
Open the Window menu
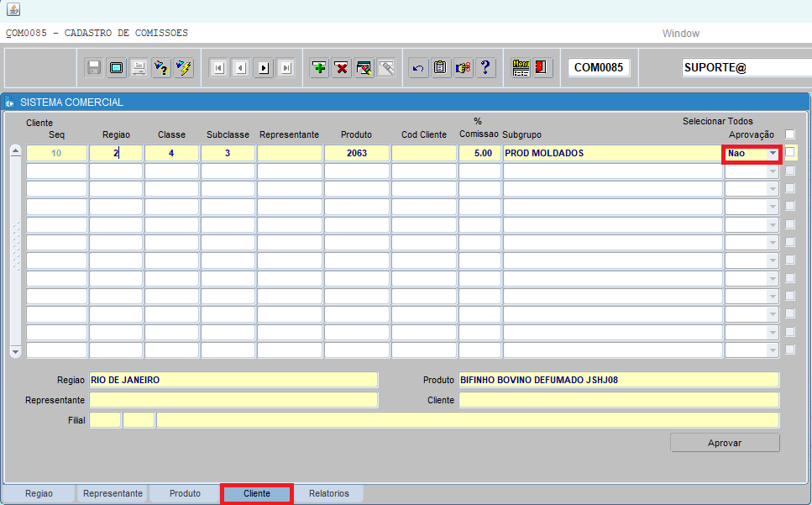(x=680, y=33)
